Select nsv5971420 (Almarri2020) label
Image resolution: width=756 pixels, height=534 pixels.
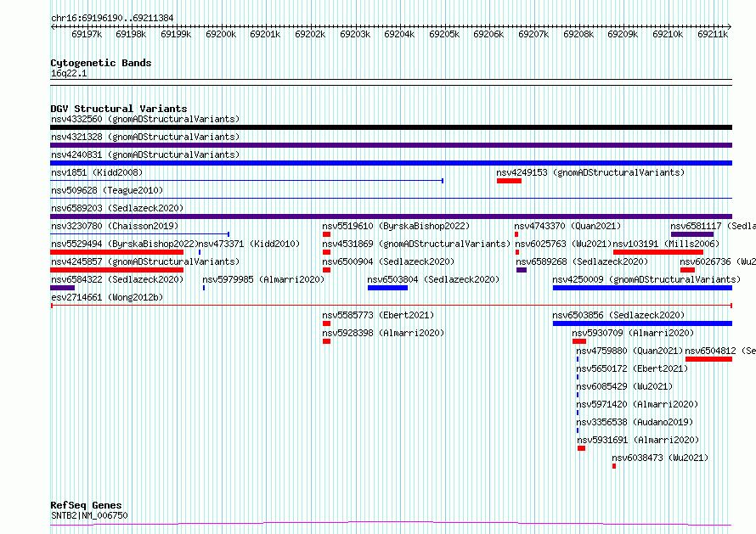tap(637, 404)
